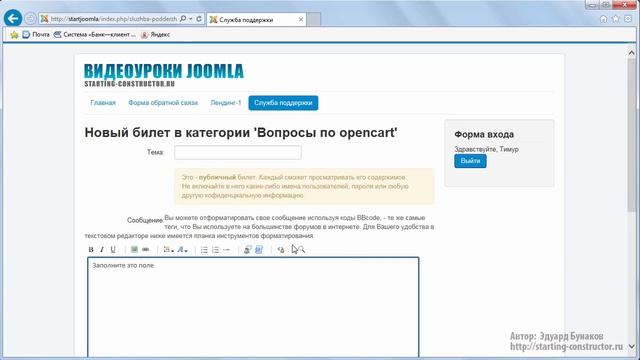
Task: Open browser Favorites star icon
Action: [616, 19]
